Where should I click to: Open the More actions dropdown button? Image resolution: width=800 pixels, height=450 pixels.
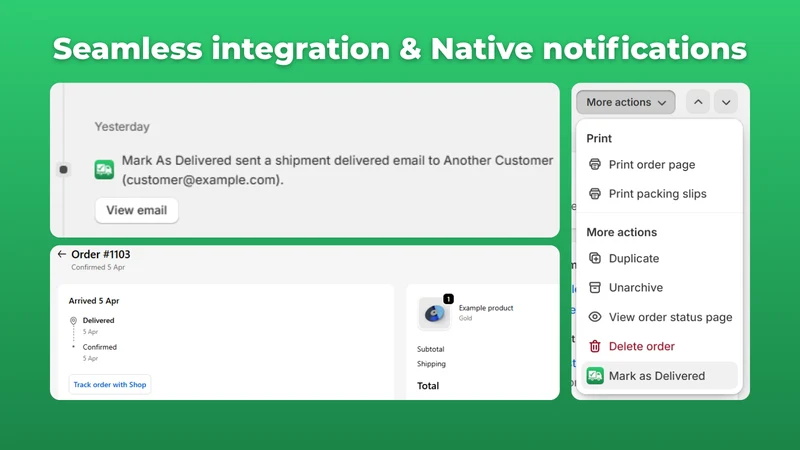[626, 102]
